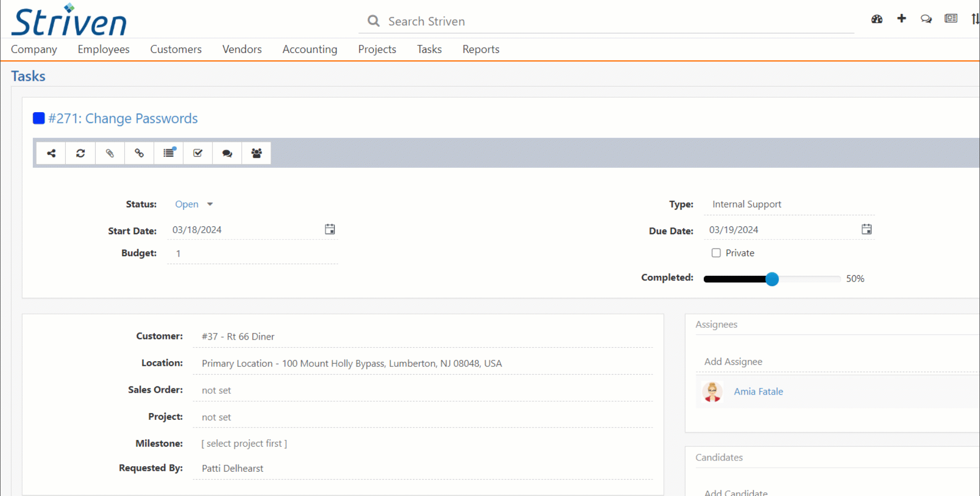
Task: Click the Candidates panel heading
Action: 719,457
